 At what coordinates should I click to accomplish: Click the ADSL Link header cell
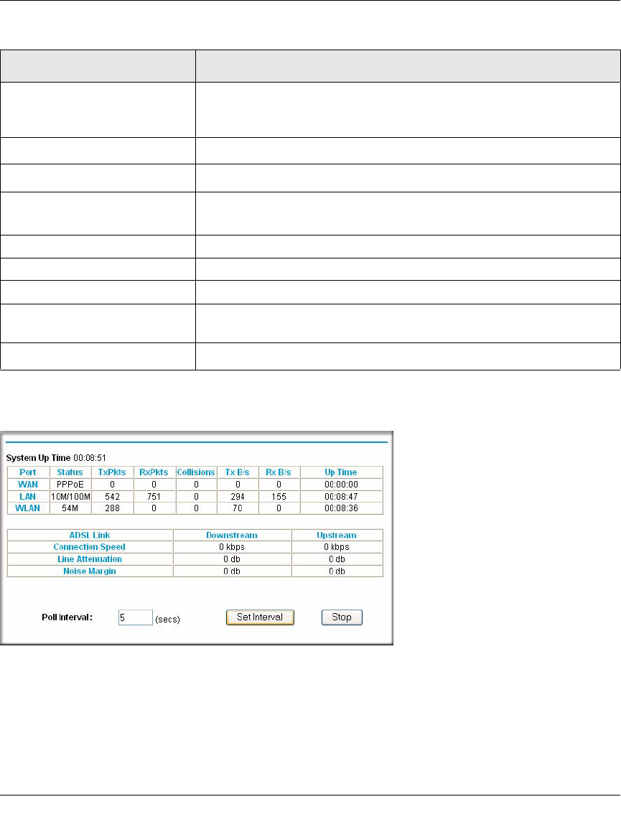[x=90, y=535]
